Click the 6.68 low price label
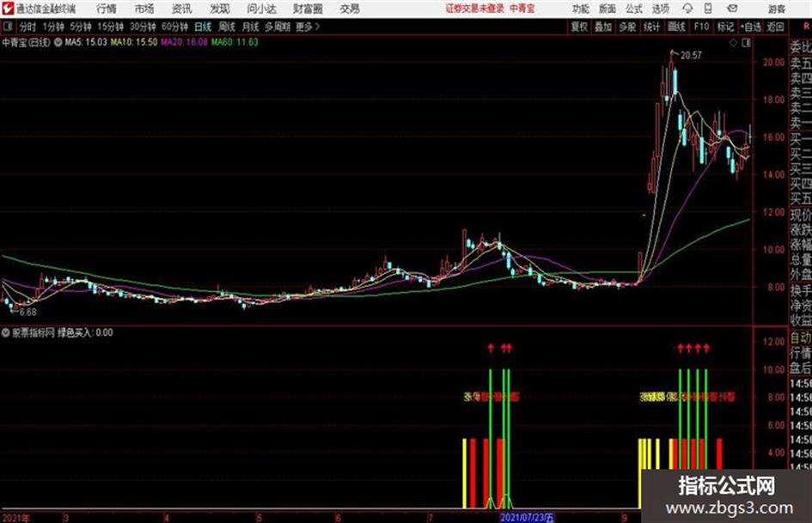Viewport: 812px width, 523px height. pos(27,313)
